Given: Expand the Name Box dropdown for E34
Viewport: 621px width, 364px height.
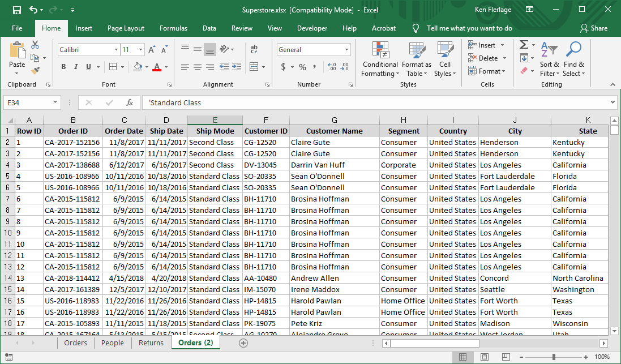Looking at the screenshot, I should (55, 102).
